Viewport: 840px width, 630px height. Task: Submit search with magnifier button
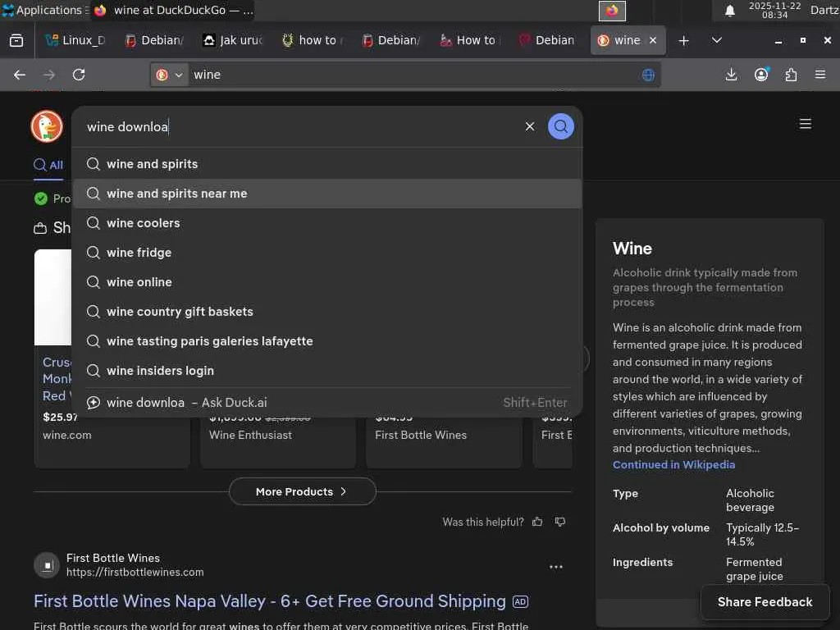point(560,126)
